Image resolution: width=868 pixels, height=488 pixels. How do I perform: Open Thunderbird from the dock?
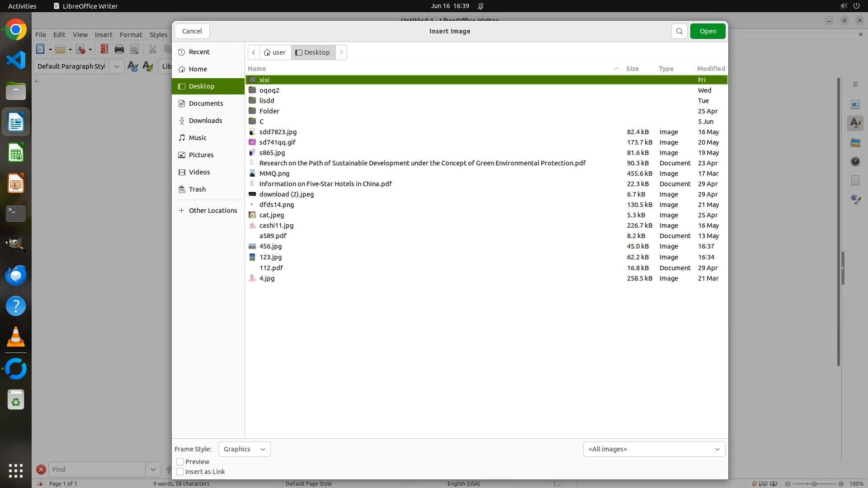16,275
